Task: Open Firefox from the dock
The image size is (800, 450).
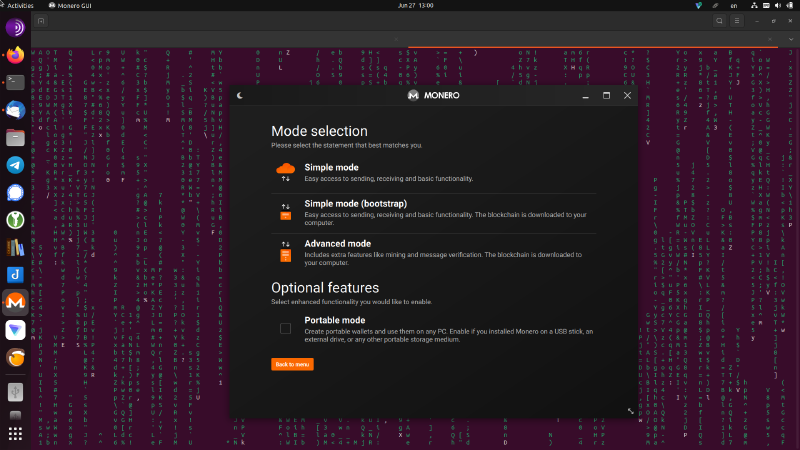Action: point(15,55)
